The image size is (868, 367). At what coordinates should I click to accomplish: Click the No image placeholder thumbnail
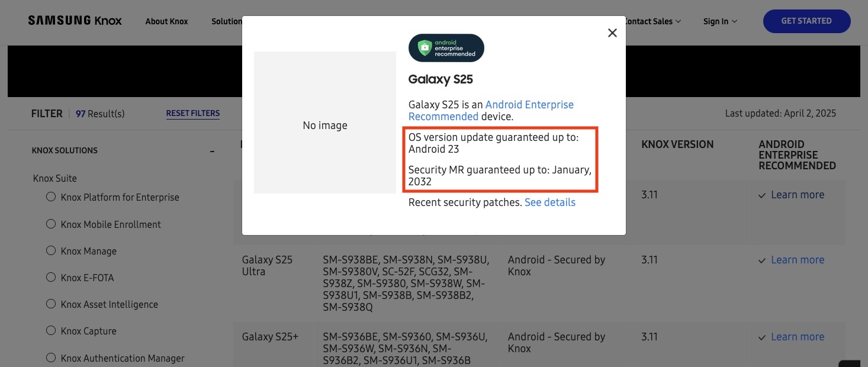click(324, 123)
